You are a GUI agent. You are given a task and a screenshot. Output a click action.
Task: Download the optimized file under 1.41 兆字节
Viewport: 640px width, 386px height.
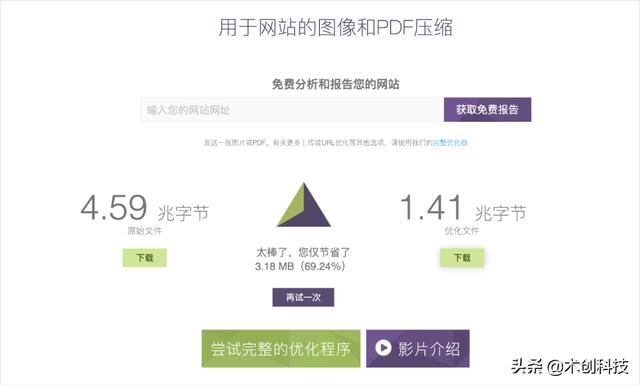(462, 257)
